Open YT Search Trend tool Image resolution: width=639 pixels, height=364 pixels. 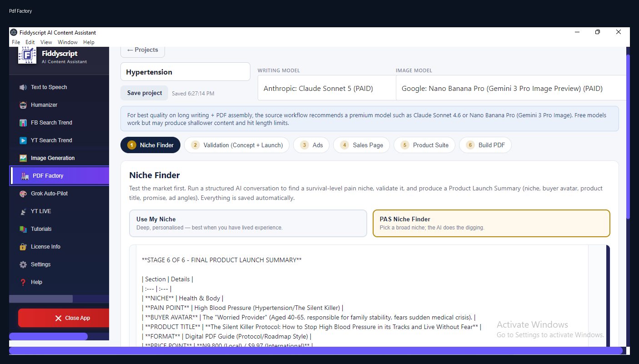click(59, 140)
